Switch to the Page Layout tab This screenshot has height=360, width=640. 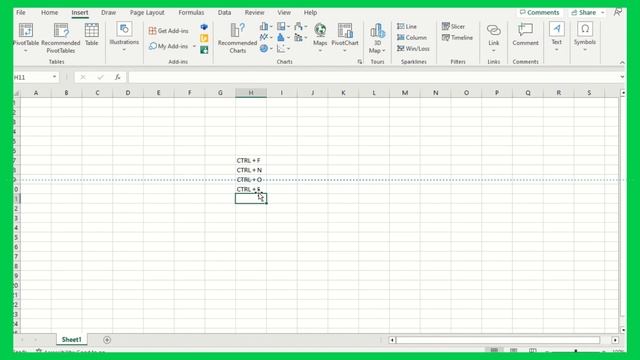tap(147, 13)
